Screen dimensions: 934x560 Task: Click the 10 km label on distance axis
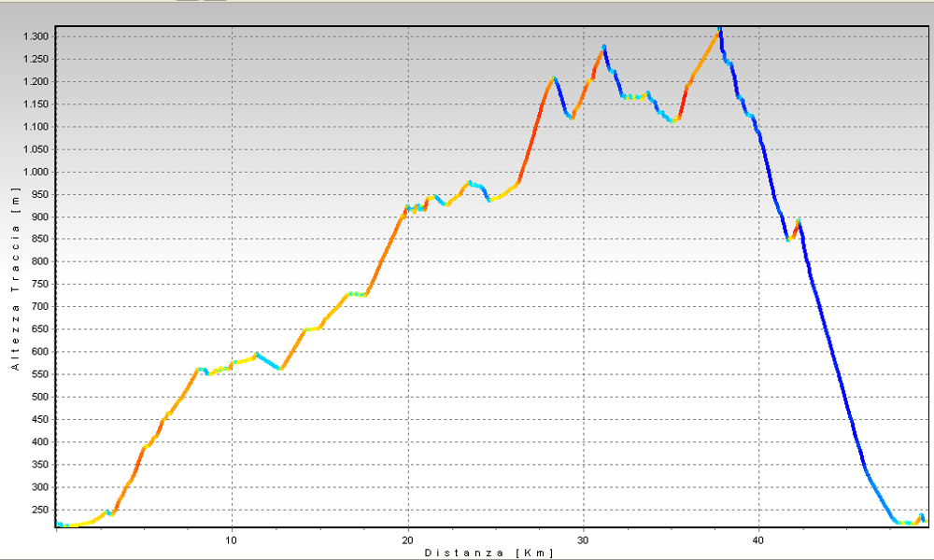232,539
